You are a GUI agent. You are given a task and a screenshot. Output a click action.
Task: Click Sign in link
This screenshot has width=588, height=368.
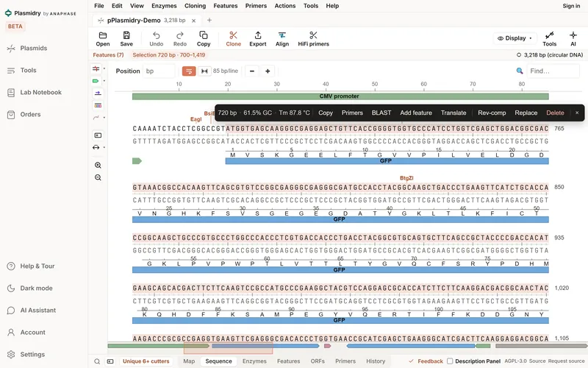pyautogui.click(x=571, y=6)
